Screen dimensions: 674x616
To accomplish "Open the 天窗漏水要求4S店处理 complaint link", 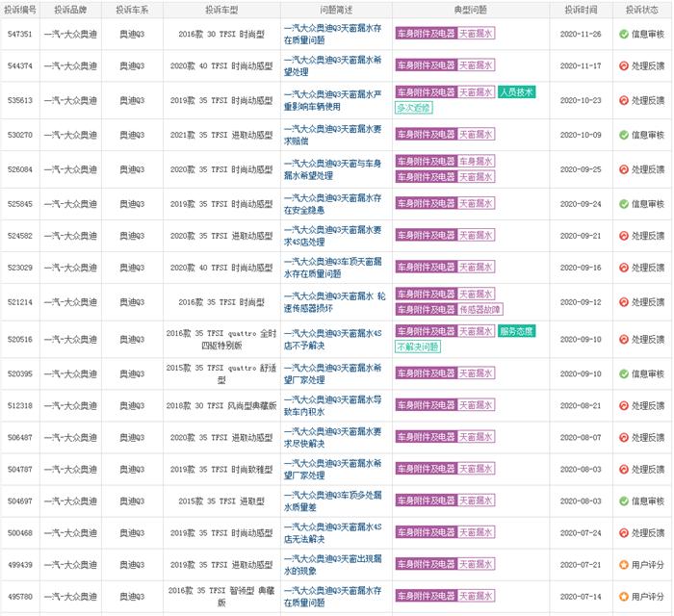I will [x=332, y=236].
